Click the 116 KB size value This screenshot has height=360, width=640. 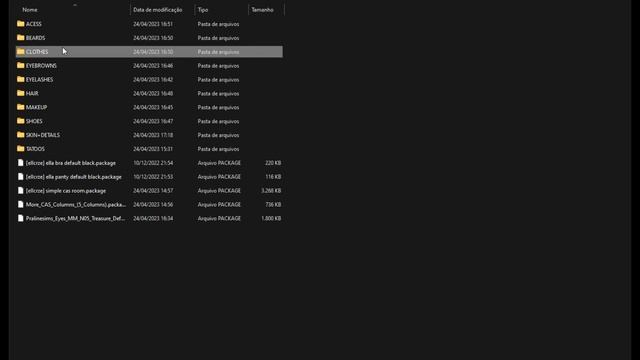click(x=273, y=177)
